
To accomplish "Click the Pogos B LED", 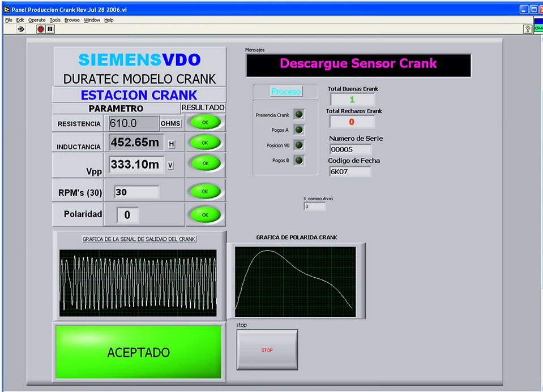I will [299, 160].
